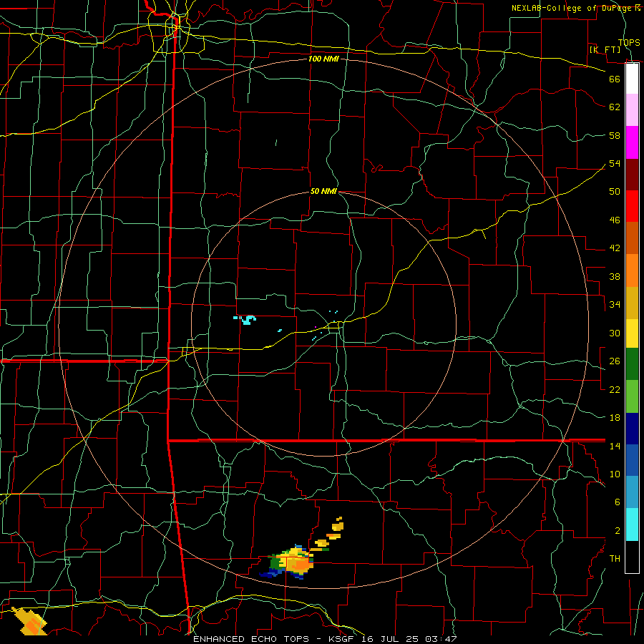Screen dimensions: 644x644
Task: Click the [K FT] units label
Action: click(x=605, y=49)
